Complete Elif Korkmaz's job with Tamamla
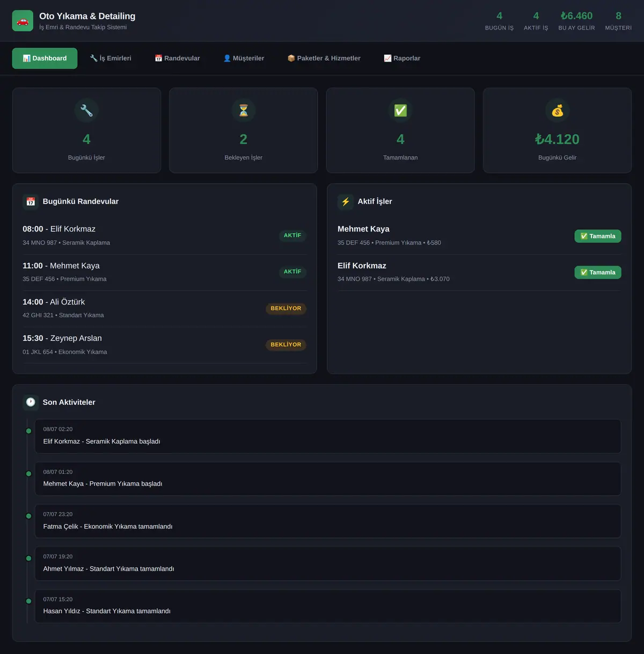644x654 pixels. pyautogui.click(x=598, y=272)
